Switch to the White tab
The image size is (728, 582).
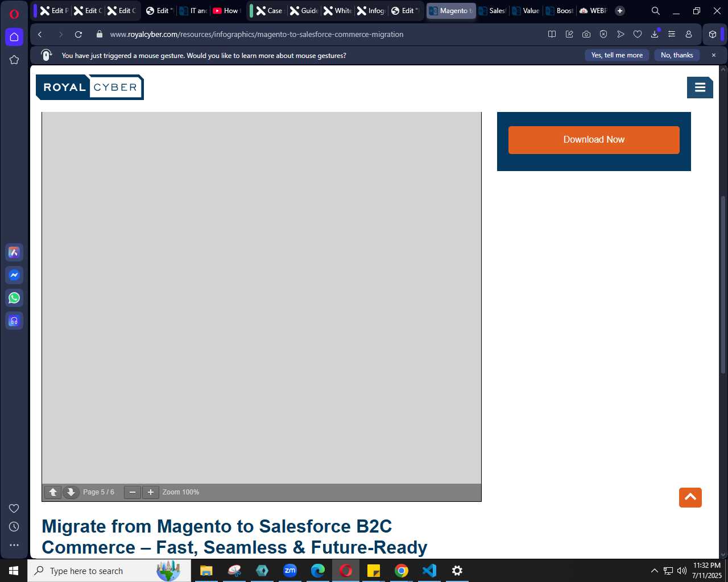[x=337, y=11]
